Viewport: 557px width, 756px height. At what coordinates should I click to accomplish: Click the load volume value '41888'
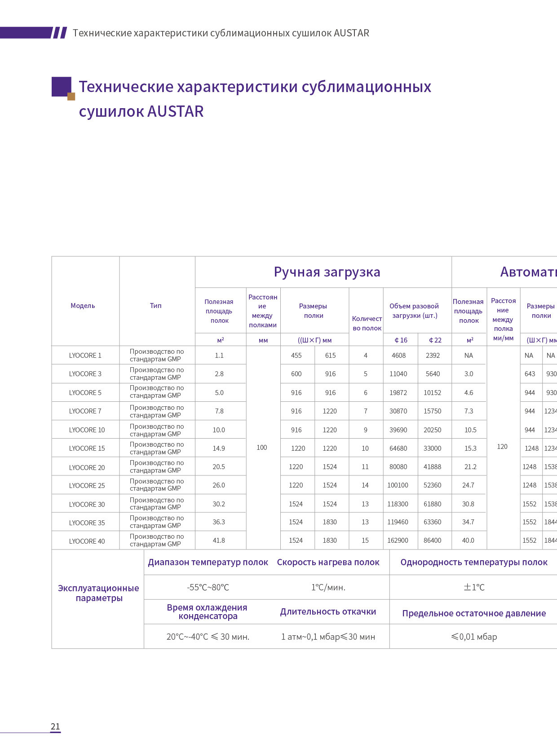433,467
